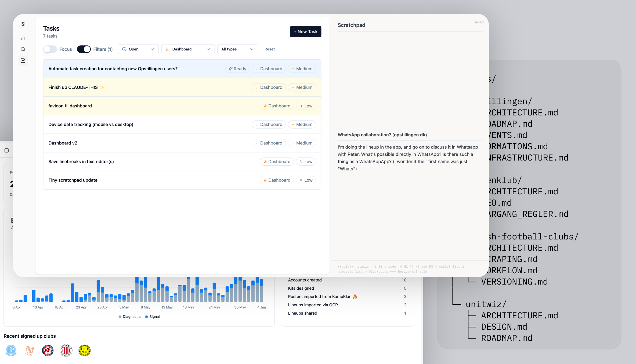Toggle the Focus switch
This screenshot has width=636, height=364.
[50, 49]
